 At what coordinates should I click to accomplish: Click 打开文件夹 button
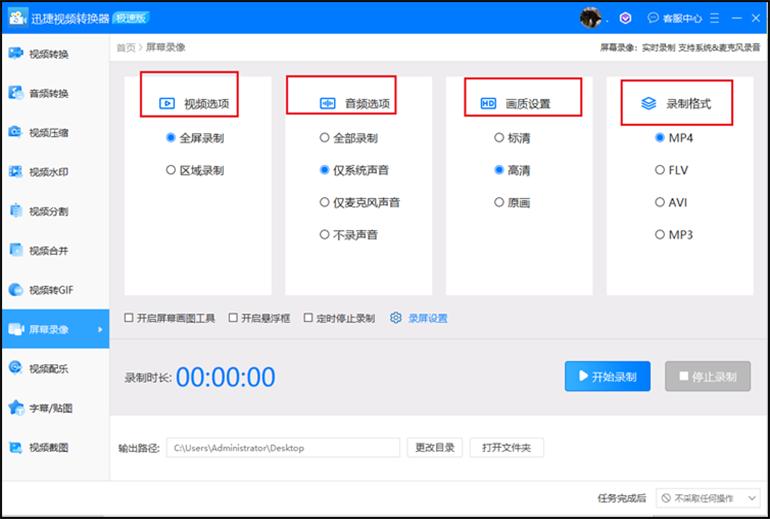point(506,447)
